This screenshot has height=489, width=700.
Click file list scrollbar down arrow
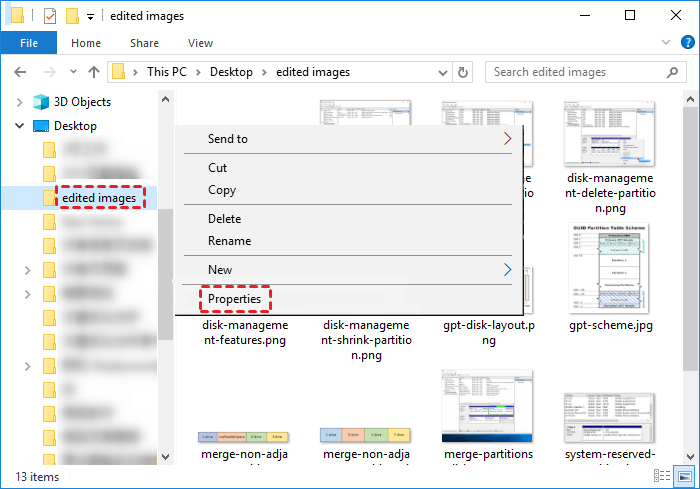(690, 456)
